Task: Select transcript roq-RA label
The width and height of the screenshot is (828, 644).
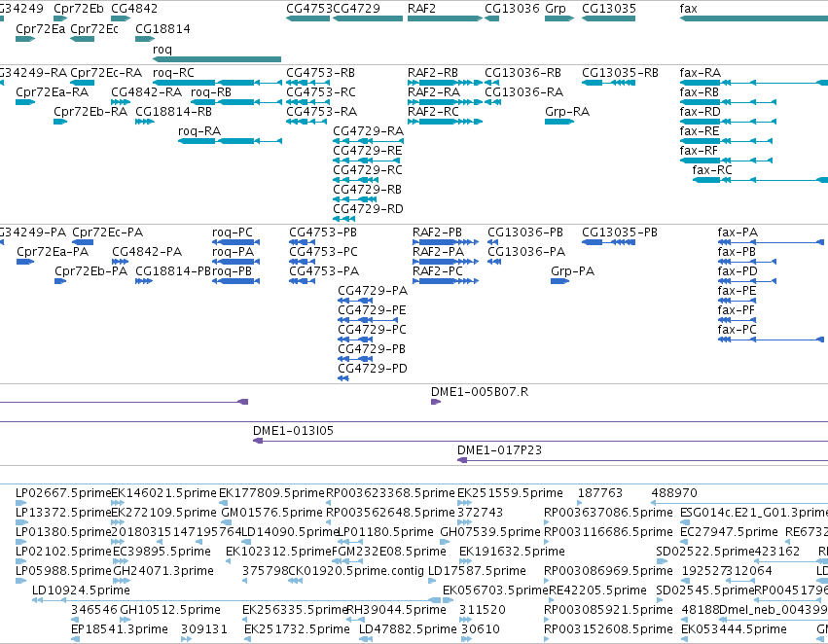Action: (x=199, y=131)
